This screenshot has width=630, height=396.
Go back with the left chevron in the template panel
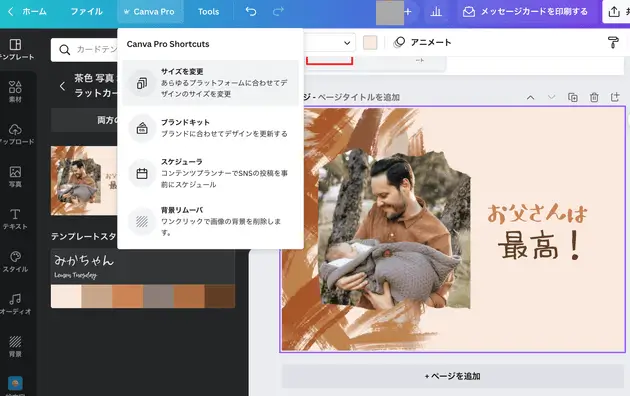(x=62, y=86)
